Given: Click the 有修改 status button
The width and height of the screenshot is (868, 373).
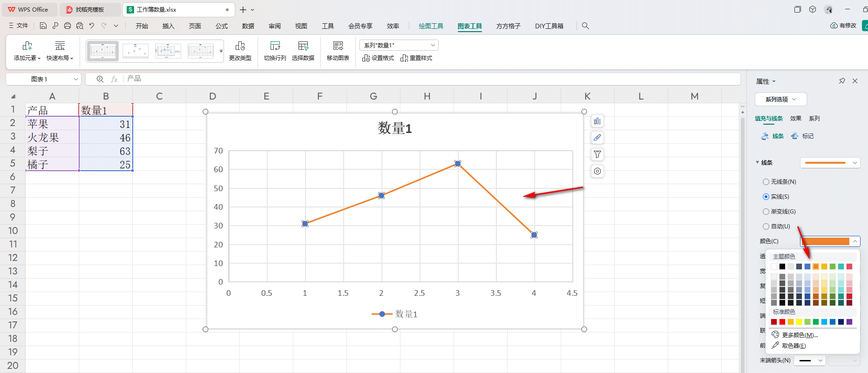Looking at the screenshot, I should pyautogui.click(x=843, y=26).
